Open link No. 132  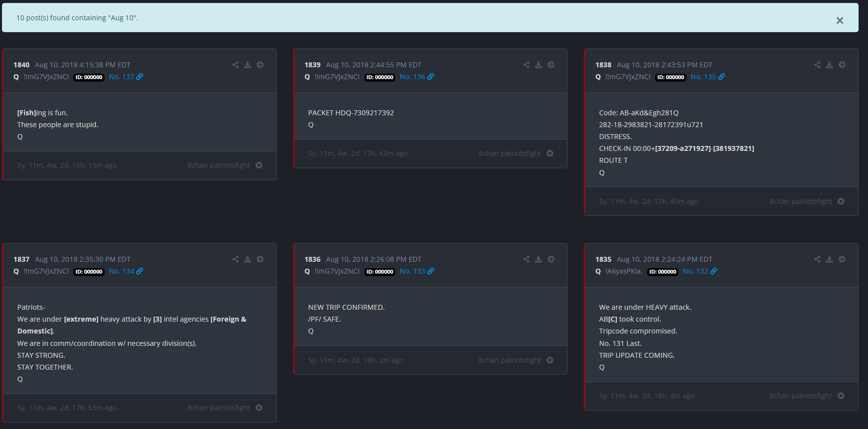point(700,271)
